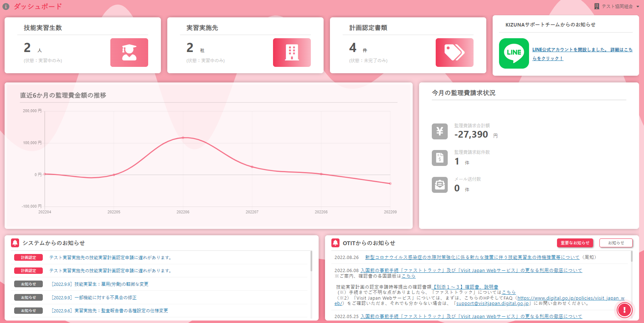Screen dimensions: 644x323
Task: Select the 重要なお知らせ tab
Action: pyautogui.click(x=575, y=243)
